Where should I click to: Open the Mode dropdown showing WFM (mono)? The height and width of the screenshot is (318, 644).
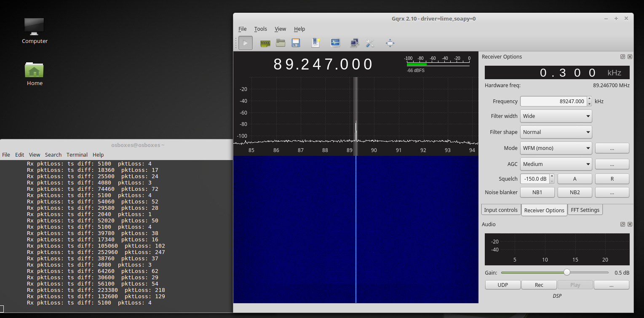[556, 148]
